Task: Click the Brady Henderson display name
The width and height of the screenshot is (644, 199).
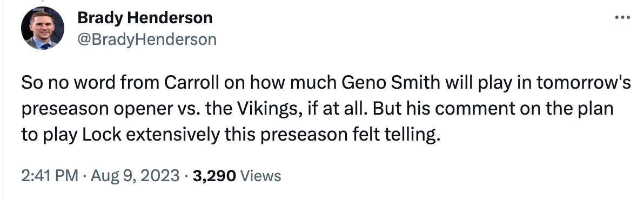Action: coord(145,18)
